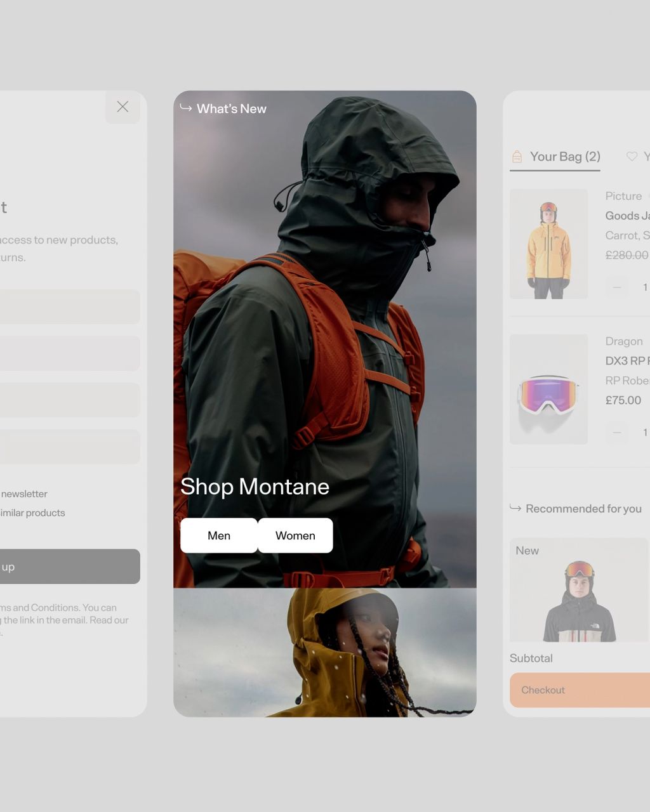Click the Dragon brand name
The image size is (650, 812).
(624, 341)
